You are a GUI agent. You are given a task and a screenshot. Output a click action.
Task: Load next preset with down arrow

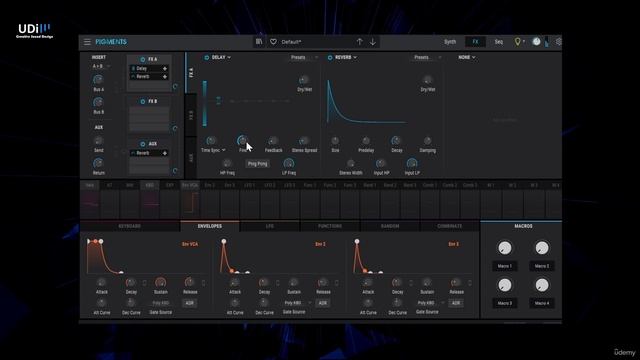tap(373, 42)
